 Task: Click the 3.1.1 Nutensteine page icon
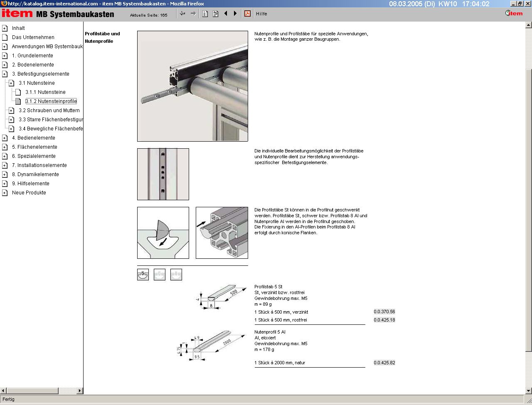[18, 92]
